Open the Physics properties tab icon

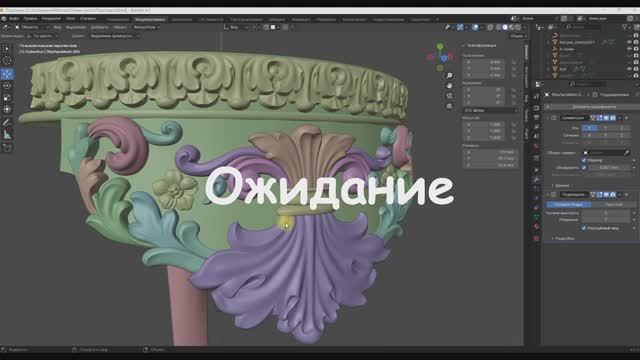coord(536,198)
